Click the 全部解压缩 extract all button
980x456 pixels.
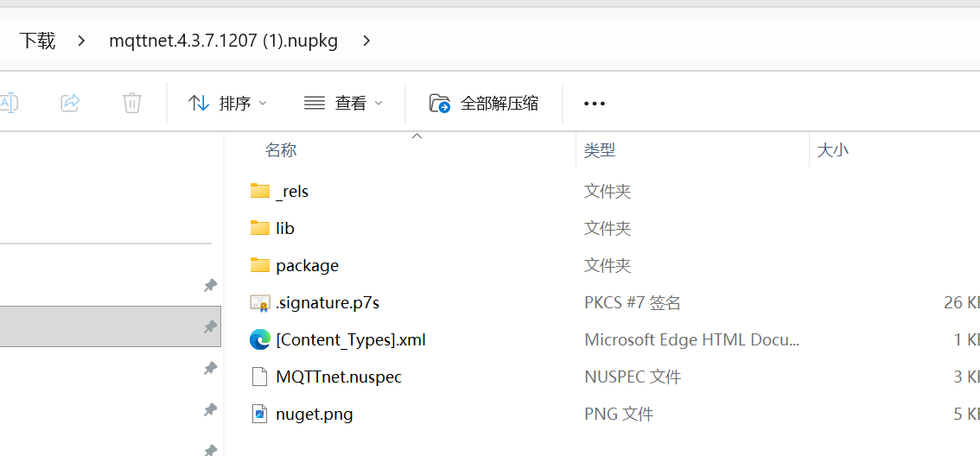pyautogui.click(x=484, y=103)
